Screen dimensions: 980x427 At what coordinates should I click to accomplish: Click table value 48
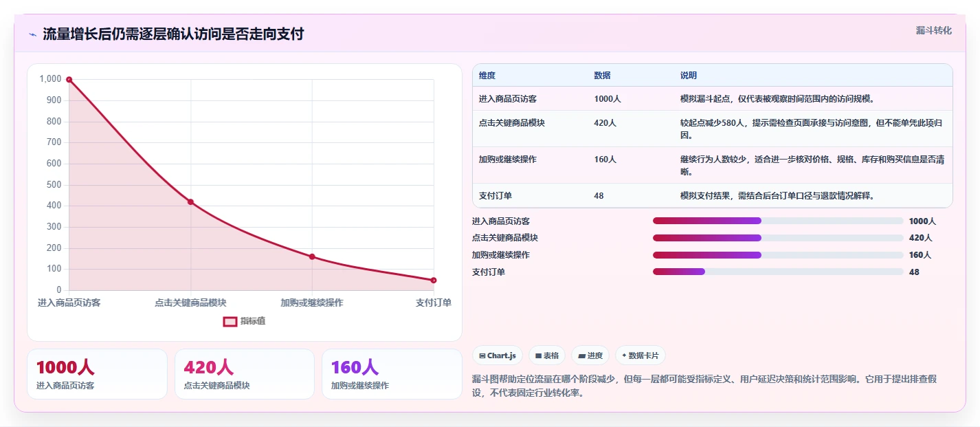tap(599, 195)
